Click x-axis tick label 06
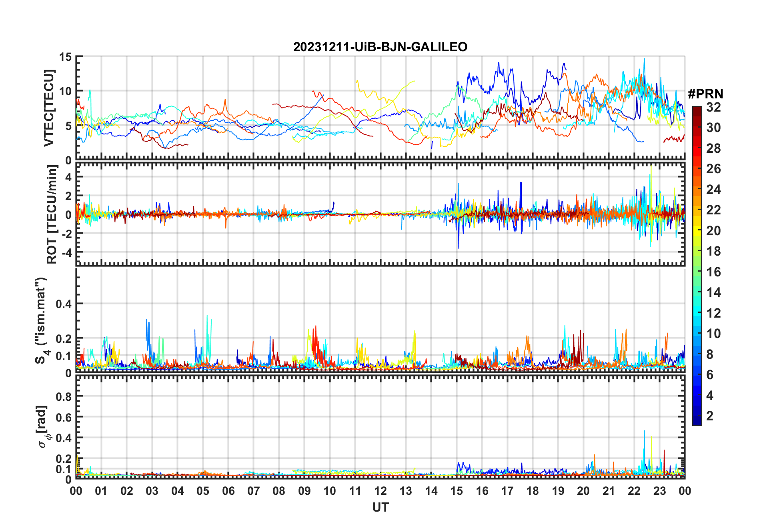 pyautogui.click(x=228, y=491)
